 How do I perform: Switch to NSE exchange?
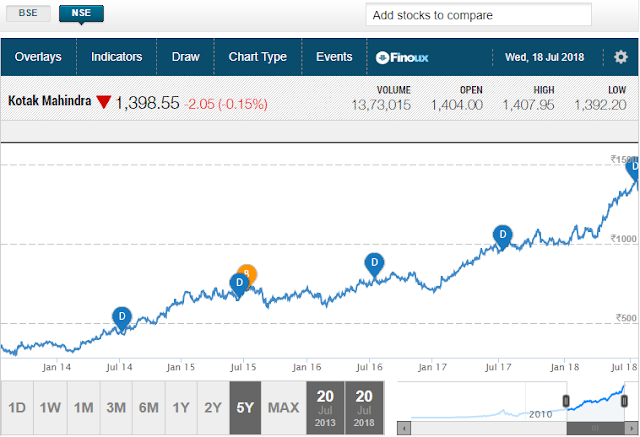pyautogui.click(x=81, y=13)
